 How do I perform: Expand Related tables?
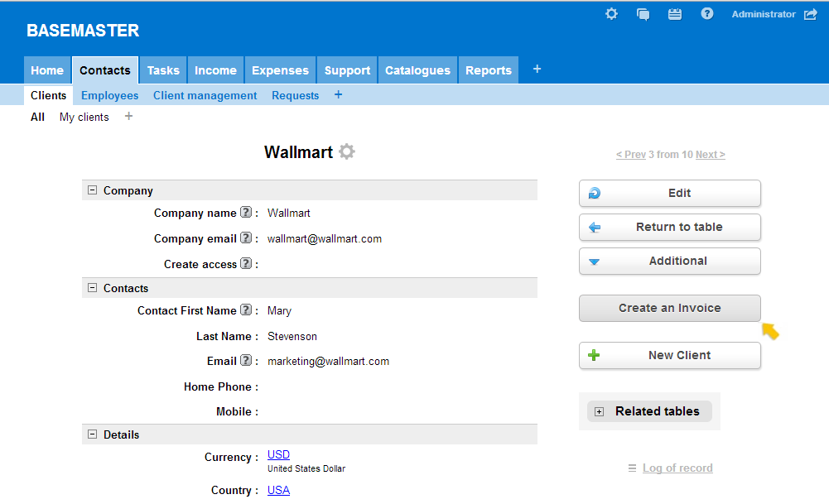pos(599,411)
